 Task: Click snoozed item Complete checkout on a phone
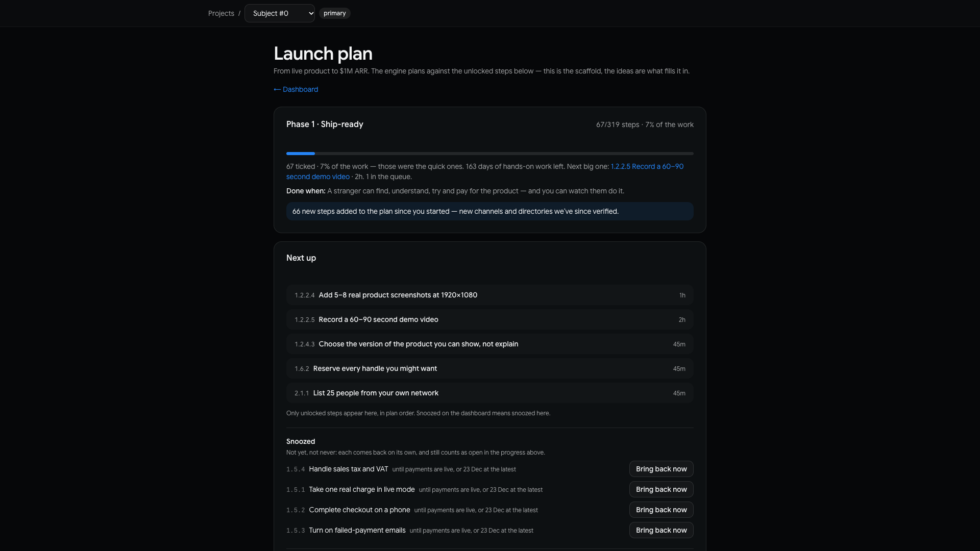[x=359, y=510]
